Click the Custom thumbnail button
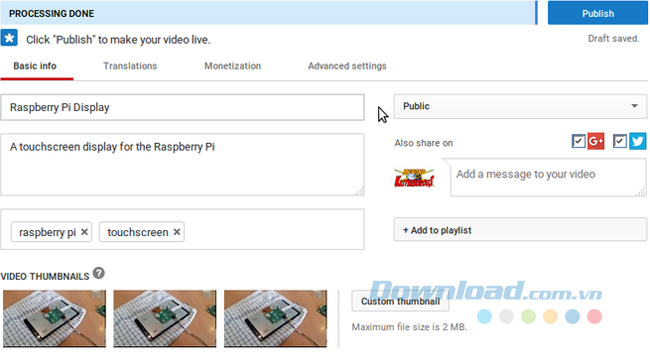Image resolution: width=650 pixels, height=362 pixels. (400, 301)
